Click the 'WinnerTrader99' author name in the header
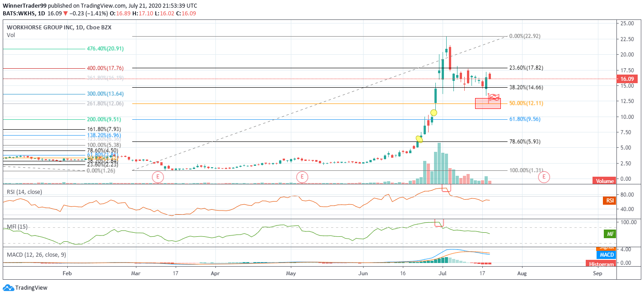 click(x=24, y=5)
